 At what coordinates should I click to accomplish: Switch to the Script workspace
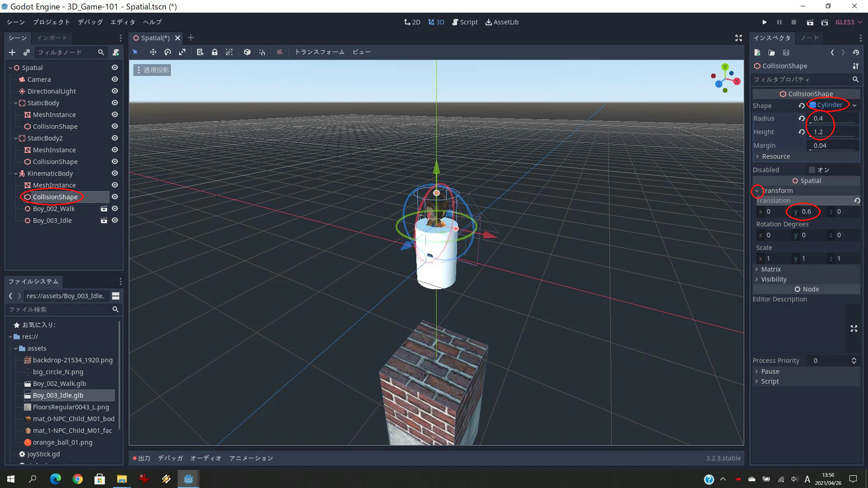click(465, 22)
